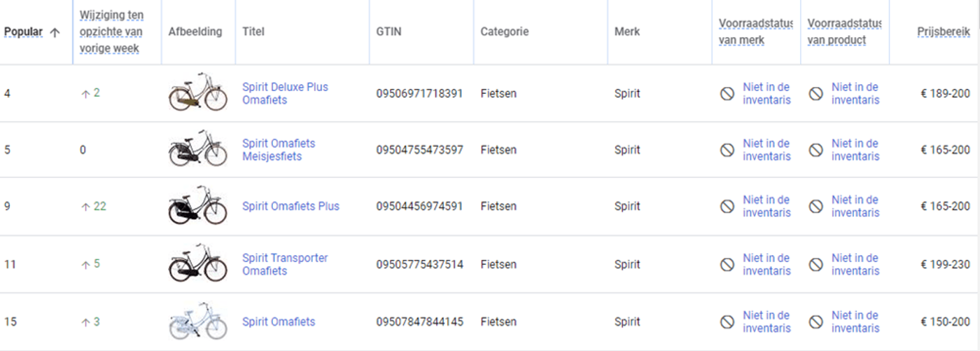Select the Spirit Transporter Omafiets link
980x351 pixels.
(285, 264)
